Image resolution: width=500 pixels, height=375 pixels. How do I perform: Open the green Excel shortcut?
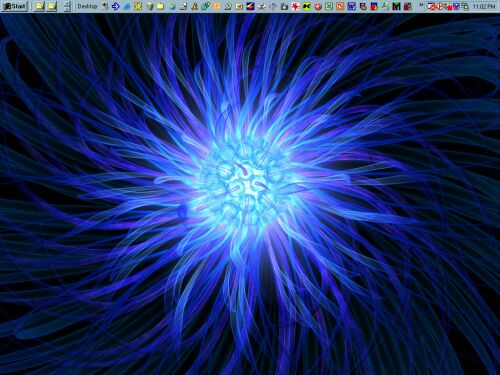point(329,6)
